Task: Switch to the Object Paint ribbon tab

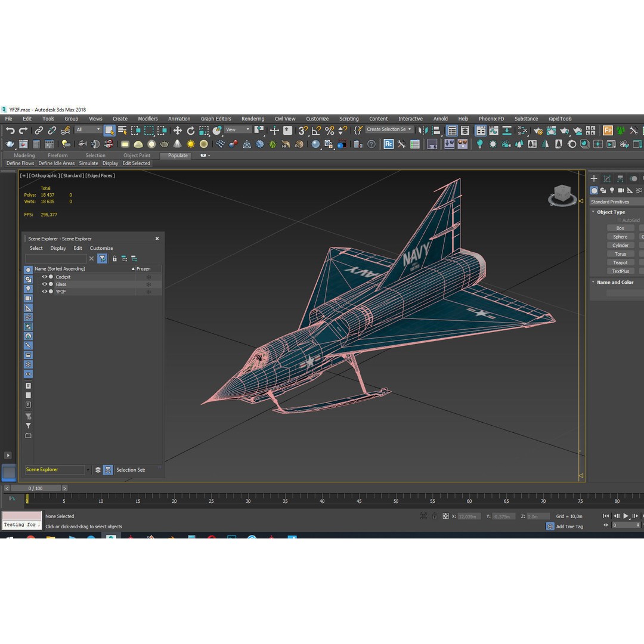Action: [x=137, y=155]
